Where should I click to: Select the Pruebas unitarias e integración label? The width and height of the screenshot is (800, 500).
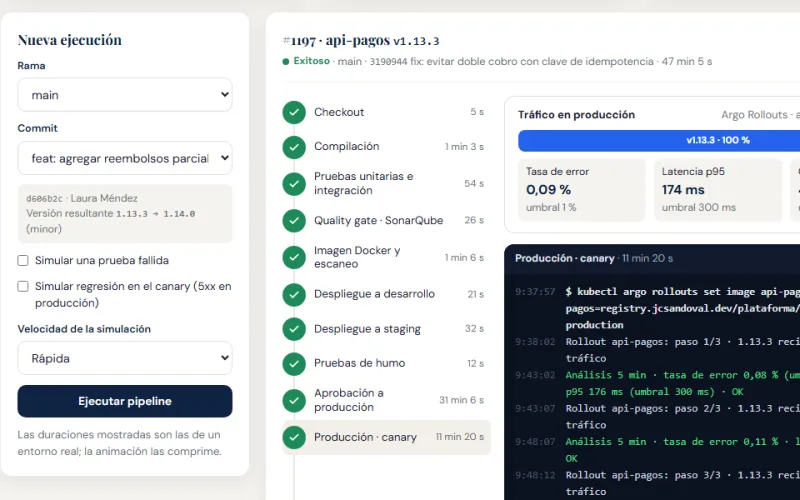(364, 183)
